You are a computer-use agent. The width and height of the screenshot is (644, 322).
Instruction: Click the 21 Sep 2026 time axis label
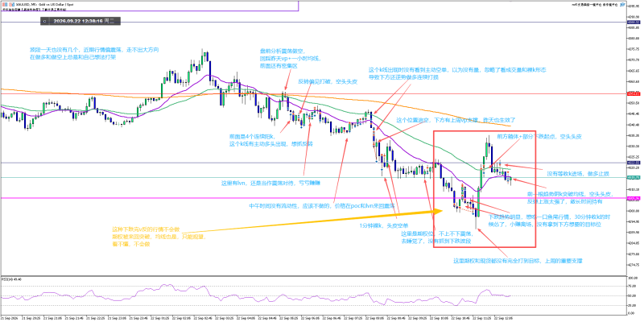[x=9, y=318]
